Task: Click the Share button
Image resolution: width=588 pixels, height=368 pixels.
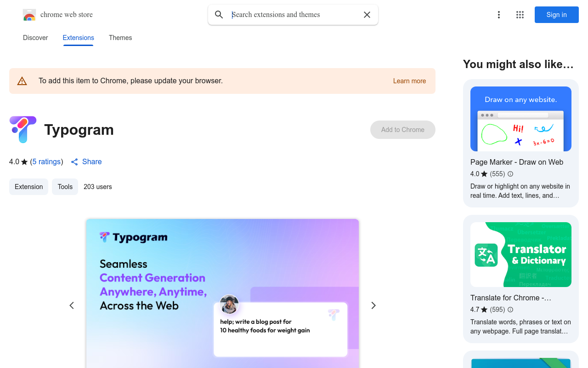Action: [x=86, y=162]
